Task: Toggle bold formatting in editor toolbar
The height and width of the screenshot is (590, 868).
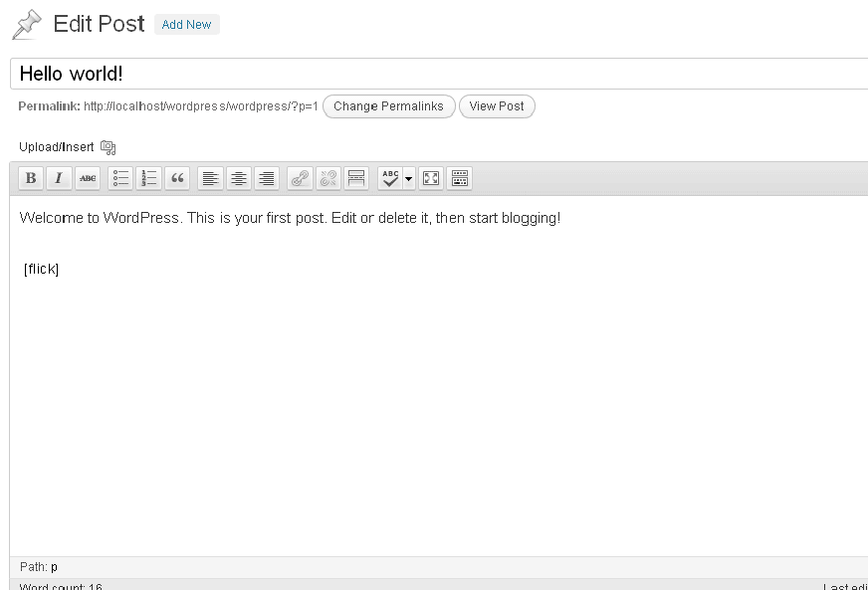Action: [x=31, y=178]
